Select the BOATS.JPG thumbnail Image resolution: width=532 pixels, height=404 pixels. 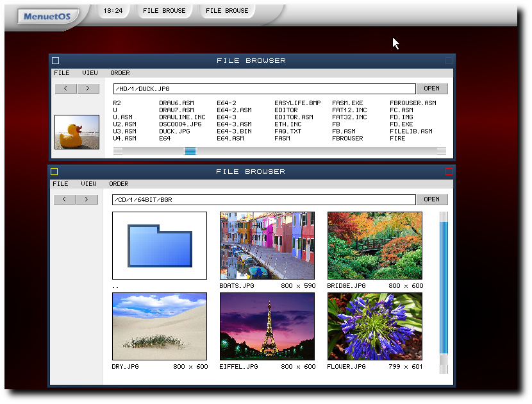click(267, 246)
